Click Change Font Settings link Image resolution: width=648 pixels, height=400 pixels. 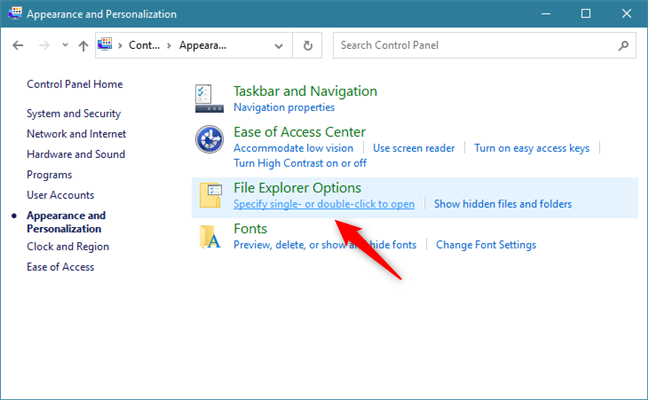[x=486, y=245]
